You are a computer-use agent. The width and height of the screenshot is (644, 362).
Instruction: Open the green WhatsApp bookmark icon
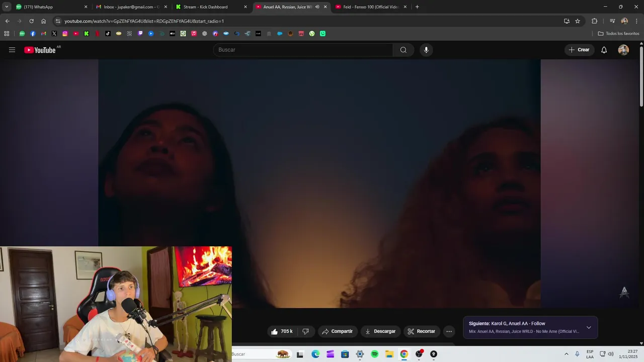22,34
